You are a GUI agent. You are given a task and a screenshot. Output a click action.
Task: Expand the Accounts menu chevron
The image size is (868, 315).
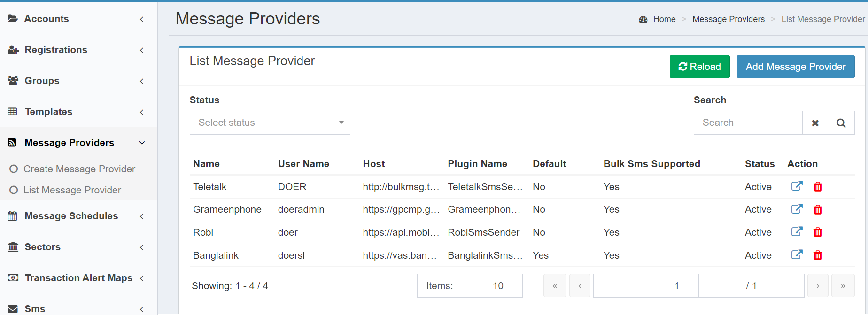(142, 19)
